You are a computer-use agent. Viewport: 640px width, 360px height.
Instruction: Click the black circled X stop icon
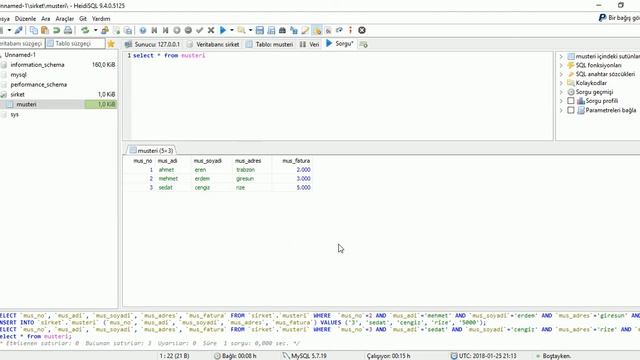click(x=362, y=30)
